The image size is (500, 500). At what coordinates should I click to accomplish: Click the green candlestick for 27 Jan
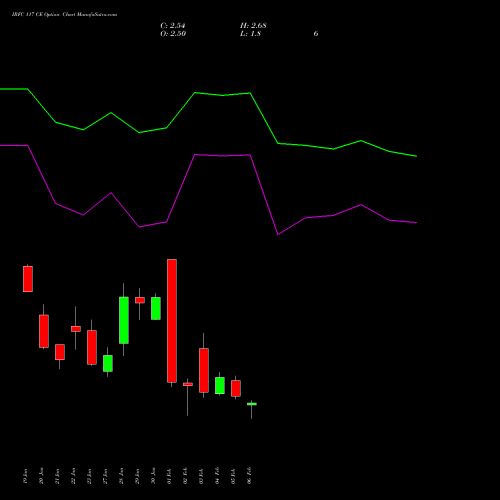(108, 363)
